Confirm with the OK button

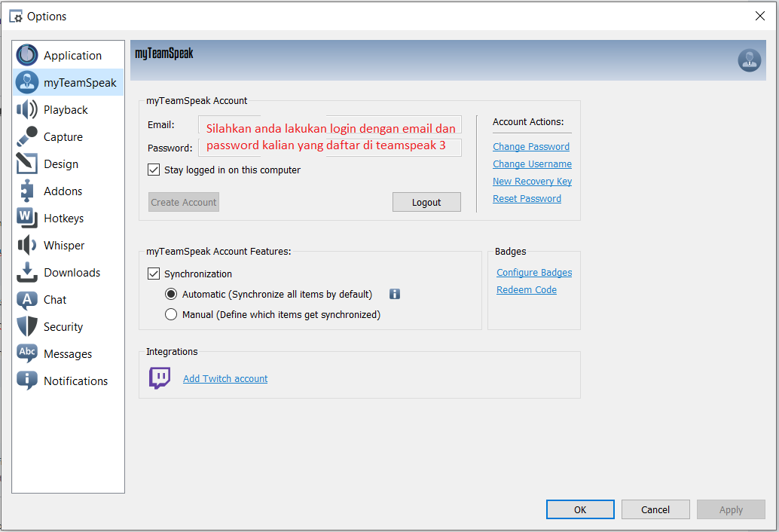point(580,509)
